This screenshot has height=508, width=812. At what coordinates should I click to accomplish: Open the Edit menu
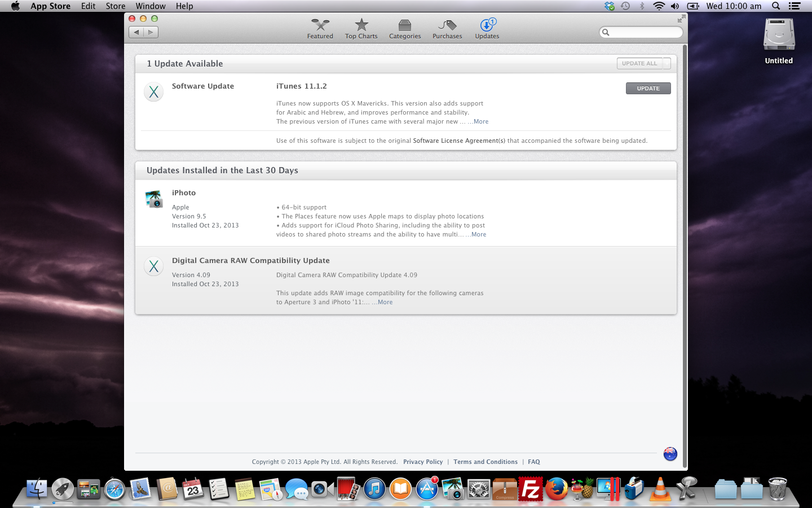88,6
